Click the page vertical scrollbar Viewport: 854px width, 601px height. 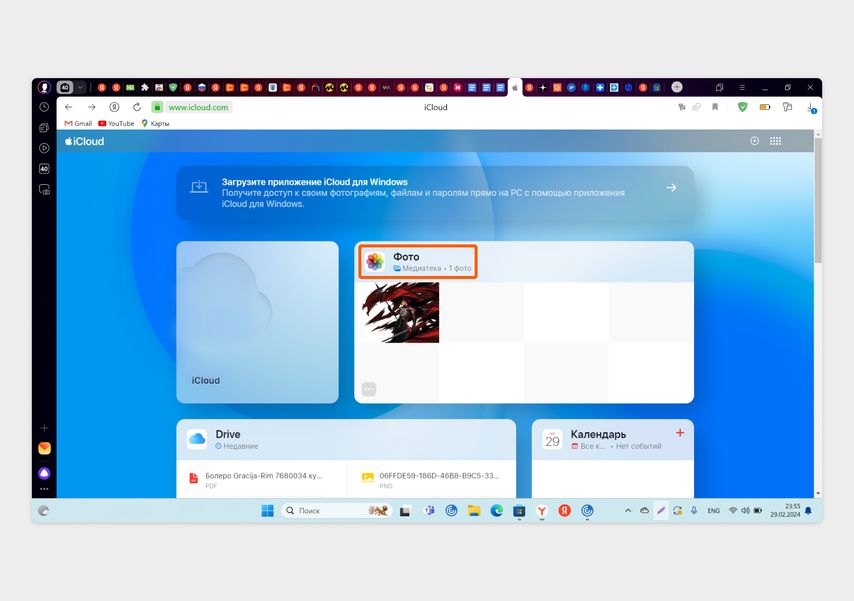pyautogui.click(x=818, y=200)
